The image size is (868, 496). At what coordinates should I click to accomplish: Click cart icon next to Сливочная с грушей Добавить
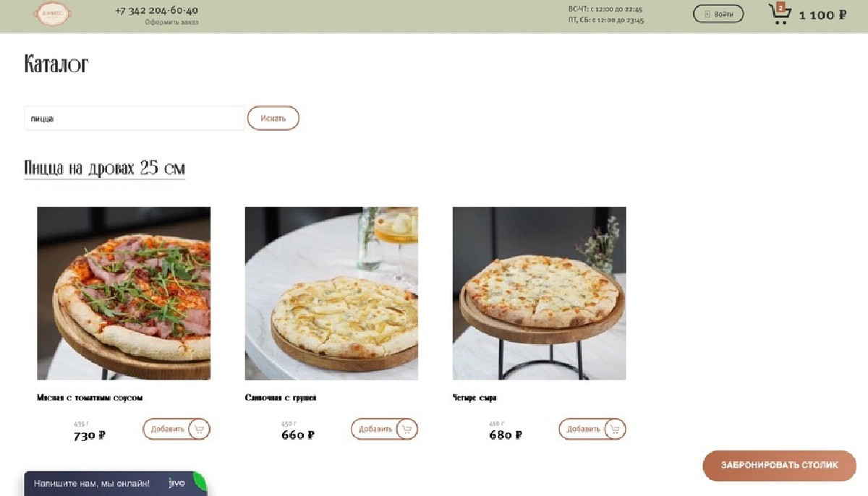tap(407, 429)
